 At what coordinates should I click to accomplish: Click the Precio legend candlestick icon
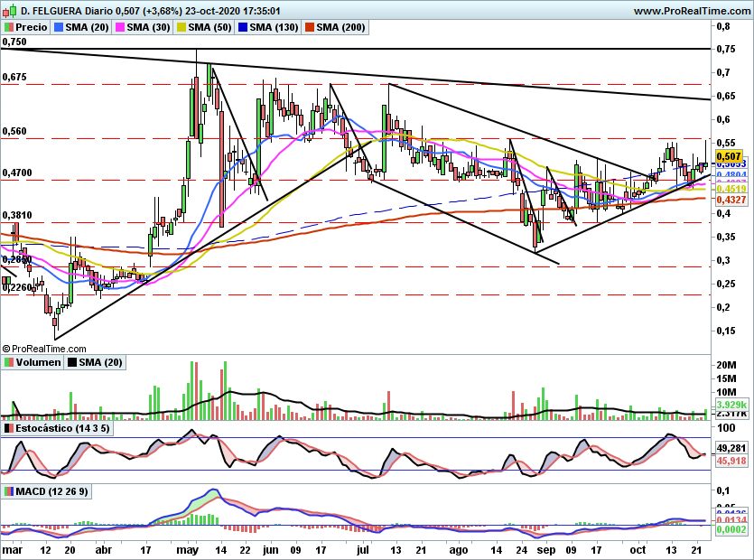pos(8,27)
